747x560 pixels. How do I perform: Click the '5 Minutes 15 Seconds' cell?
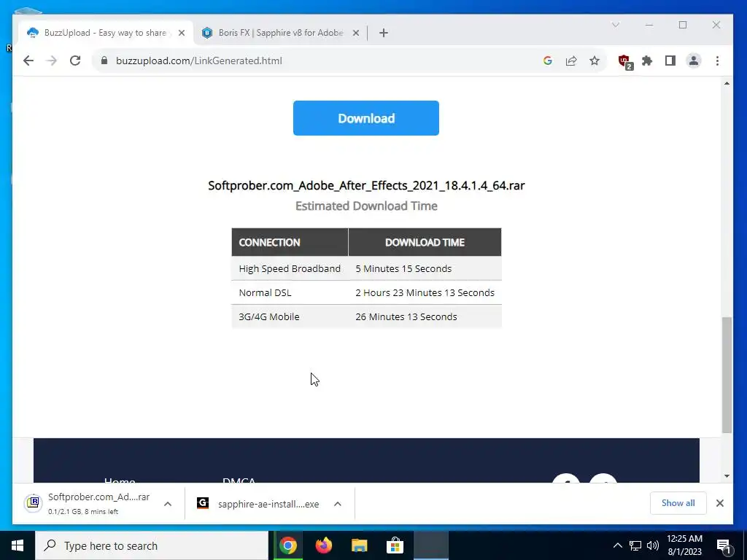click(x=425, y=268)
